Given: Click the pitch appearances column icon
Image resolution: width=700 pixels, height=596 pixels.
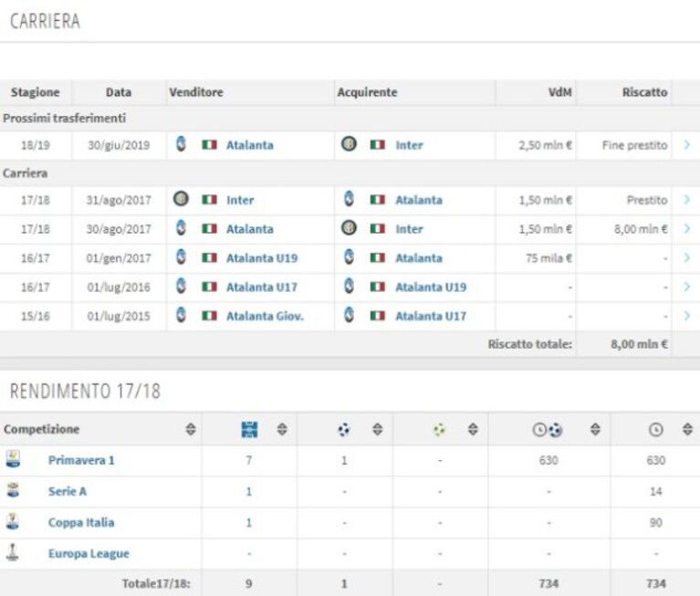Looking at the screenshot, I should tap(249, 430).
